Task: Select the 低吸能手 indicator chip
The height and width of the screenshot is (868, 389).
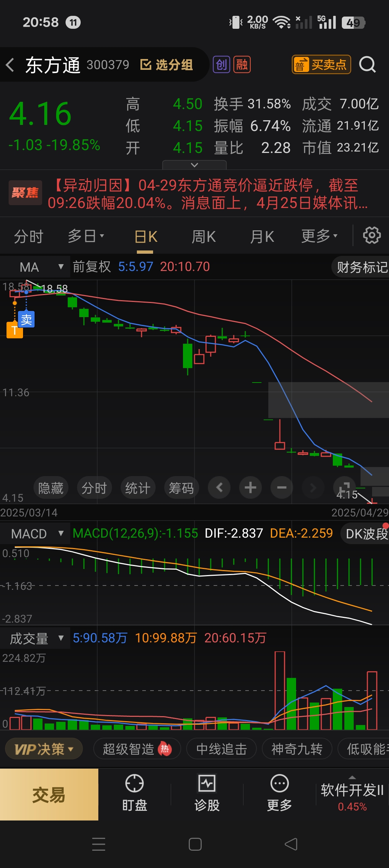Action: [x=364, y=749]
